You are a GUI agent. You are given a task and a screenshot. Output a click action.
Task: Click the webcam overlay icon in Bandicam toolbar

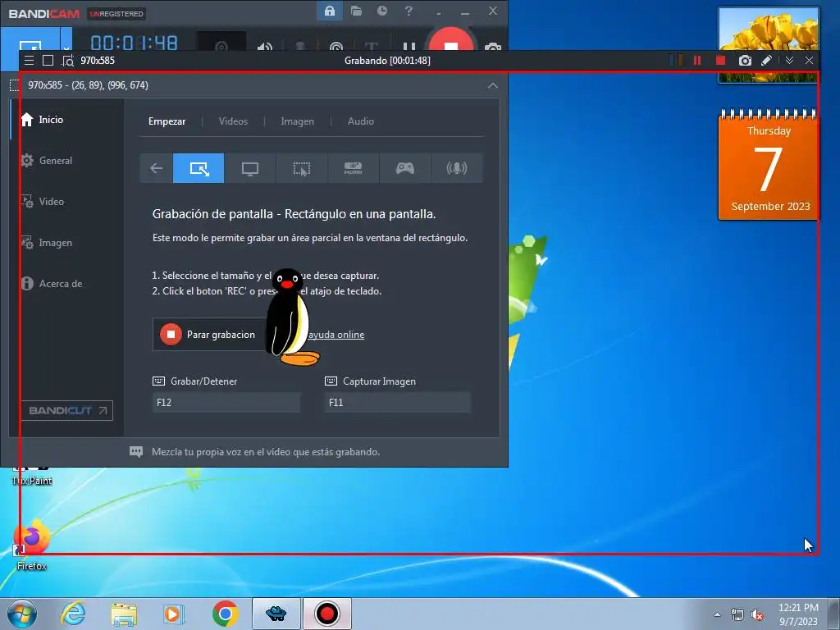coord(221,46)
